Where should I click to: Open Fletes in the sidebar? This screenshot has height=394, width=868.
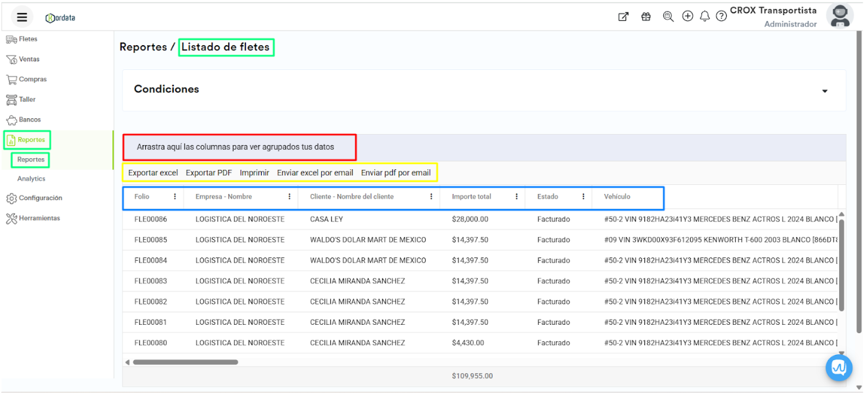point(27,39)
